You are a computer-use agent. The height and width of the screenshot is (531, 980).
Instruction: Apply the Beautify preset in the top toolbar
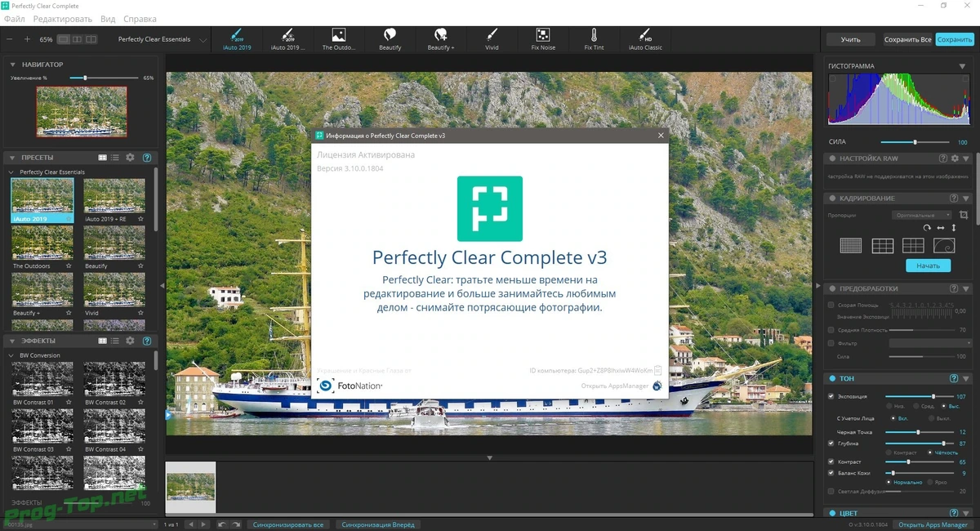pos(390,38)
